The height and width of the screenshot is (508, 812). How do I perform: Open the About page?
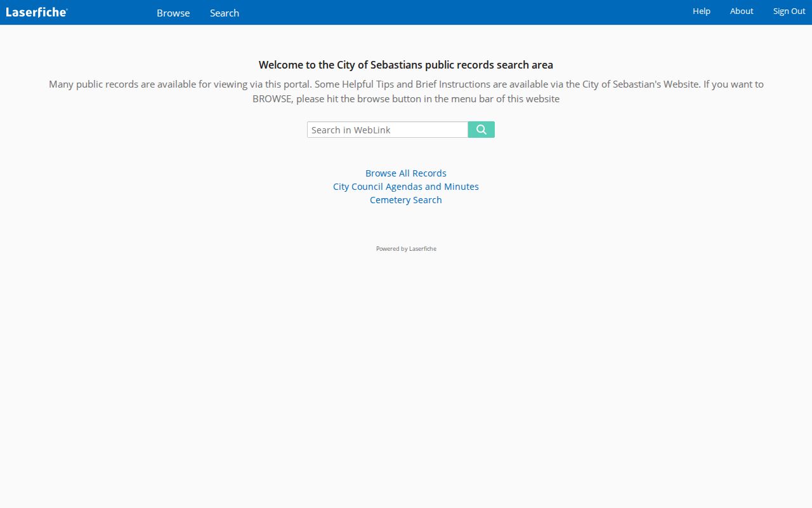point(742,11)
